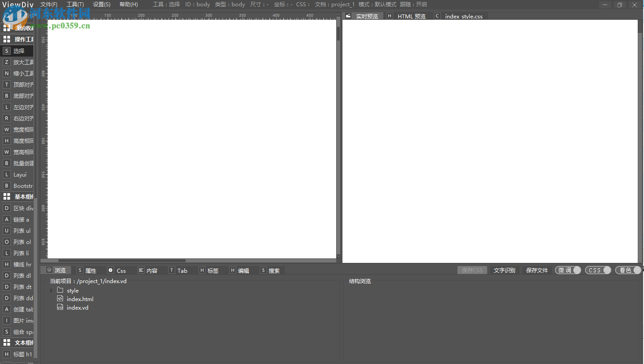The image size is (644, 364).
Task: Expand the 文本组件 section
Action: point(17,342)
